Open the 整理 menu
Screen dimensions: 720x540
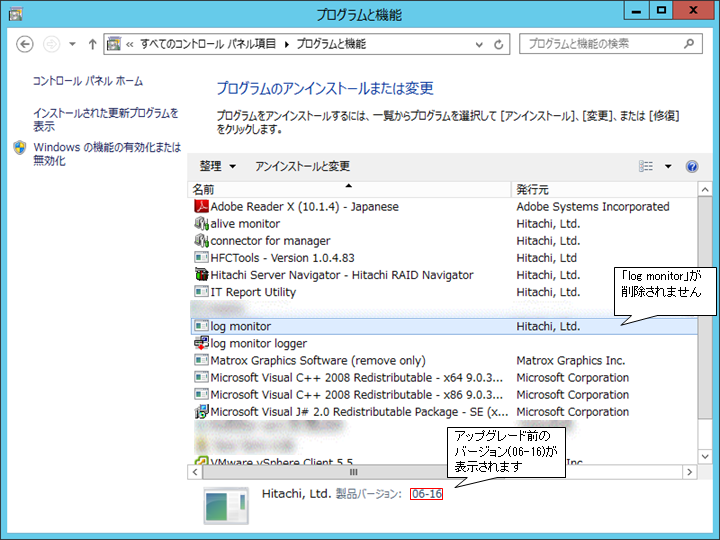[218, 166]
